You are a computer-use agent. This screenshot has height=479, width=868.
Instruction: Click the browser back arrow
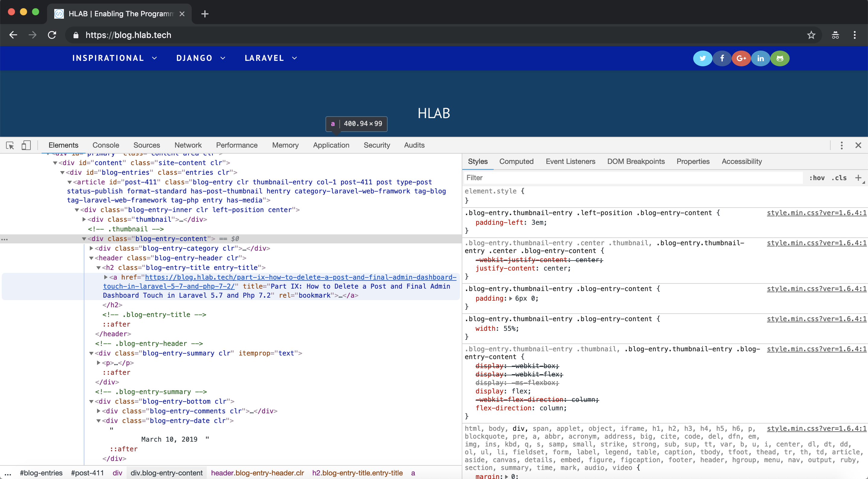coord(13,35)
